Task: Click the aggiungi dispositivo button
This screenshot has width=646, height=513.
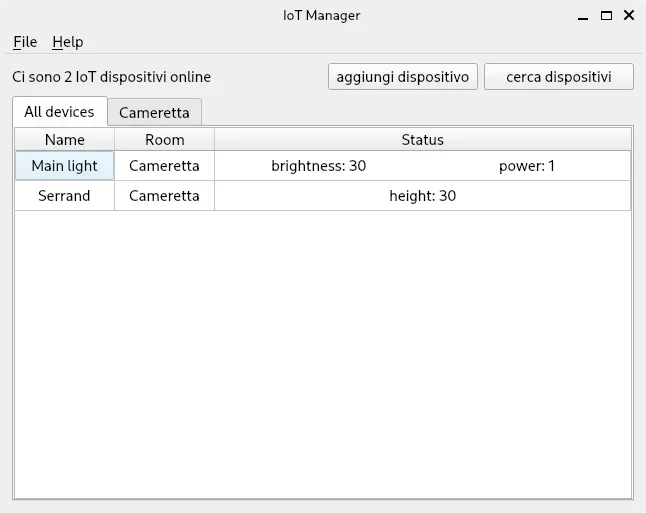Action: pos(402,77)
